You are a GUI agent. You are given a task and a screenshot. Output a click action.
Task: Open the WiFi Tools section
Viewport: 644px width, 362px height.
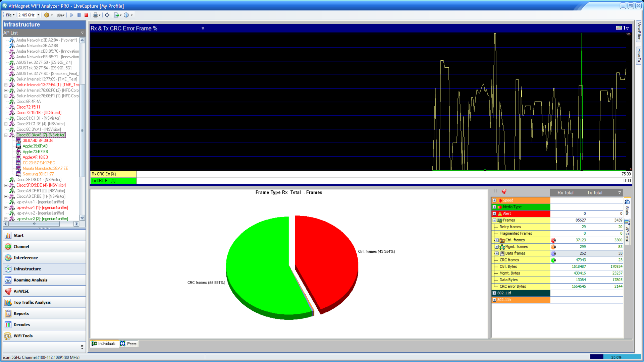(x=8, y=336)
